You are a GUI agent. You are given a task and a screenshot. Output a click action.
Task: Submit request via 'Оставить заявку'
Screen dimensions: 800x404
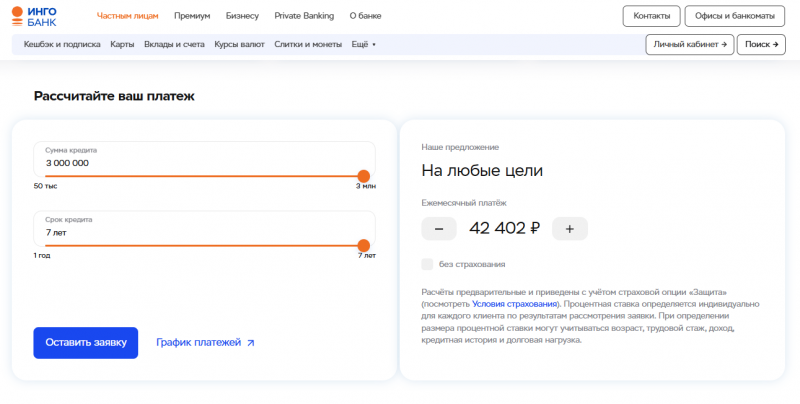[x=85, y=342]
